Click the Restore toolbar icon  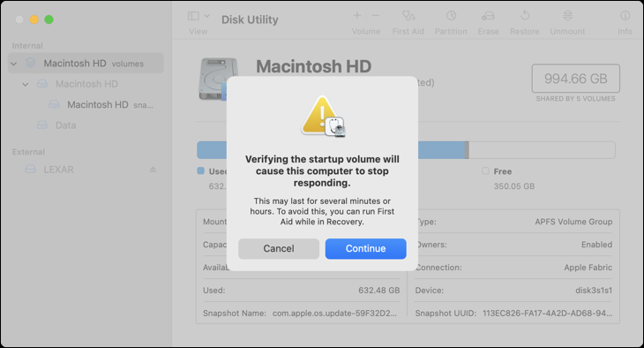coord(525,16)
